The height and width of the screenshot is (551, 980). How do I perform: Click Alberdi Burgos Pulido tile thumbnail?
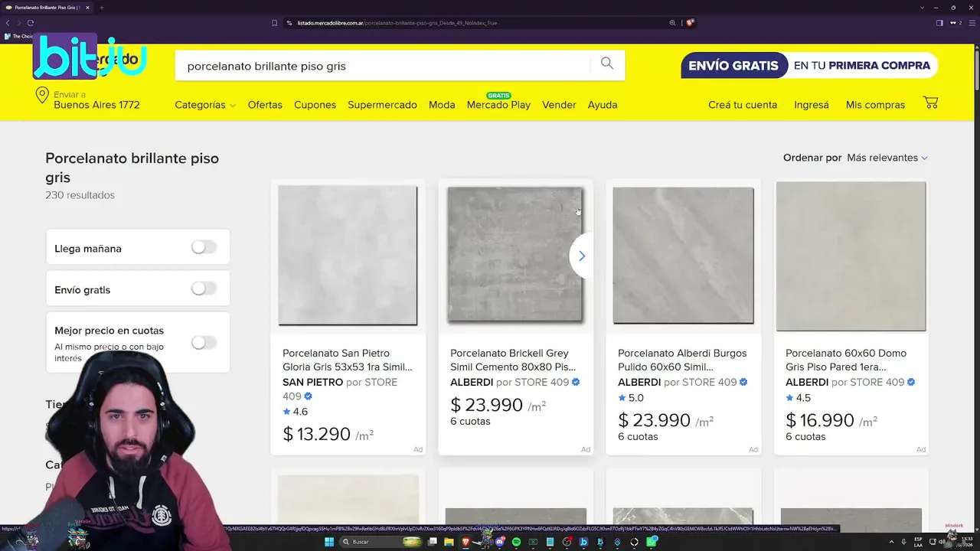683,256
